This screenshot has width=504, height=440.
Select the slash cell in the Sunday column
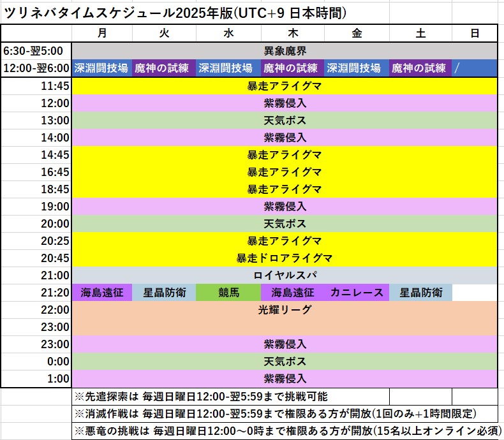click(475, 68)
